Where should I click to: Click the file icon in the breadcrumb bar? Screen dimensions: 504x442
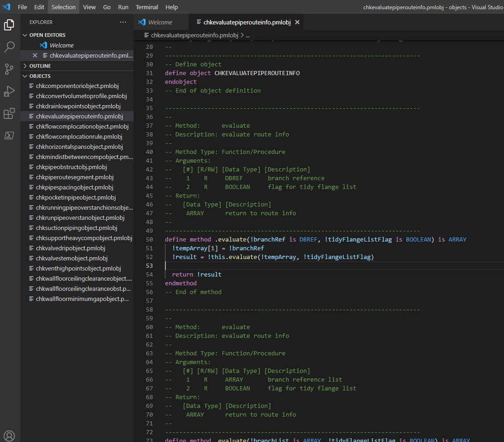tap(147, 35)
